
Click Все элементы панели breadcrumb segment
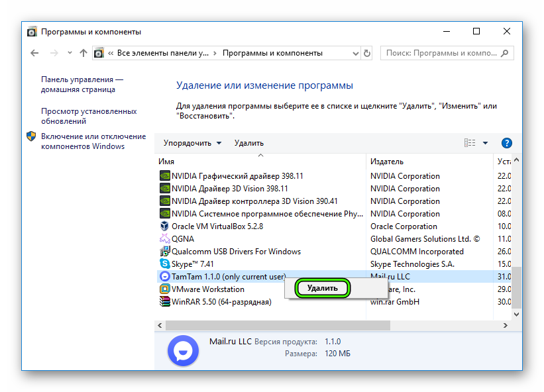pyautogui.click(x=163, y=53)
